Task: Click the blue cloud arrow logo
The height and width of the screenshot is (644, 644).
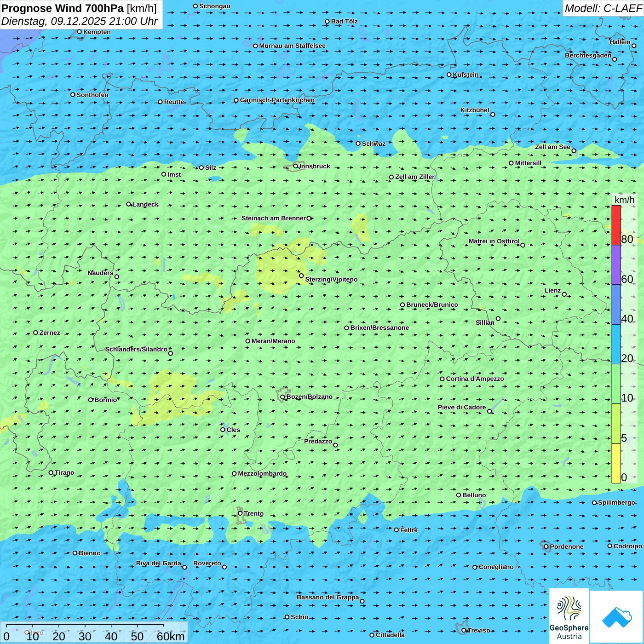Action: click(616, 617)
